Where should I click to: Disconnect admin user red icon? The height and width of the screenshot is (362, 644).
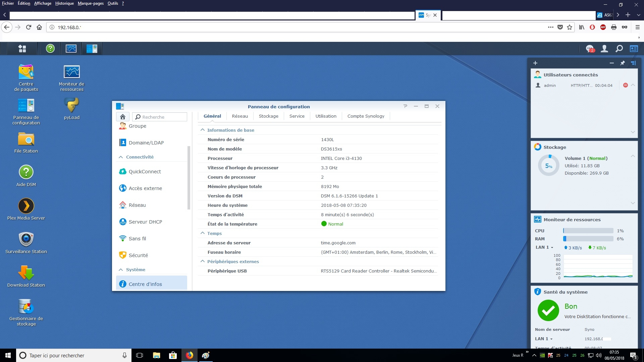(x=625, y=85)
